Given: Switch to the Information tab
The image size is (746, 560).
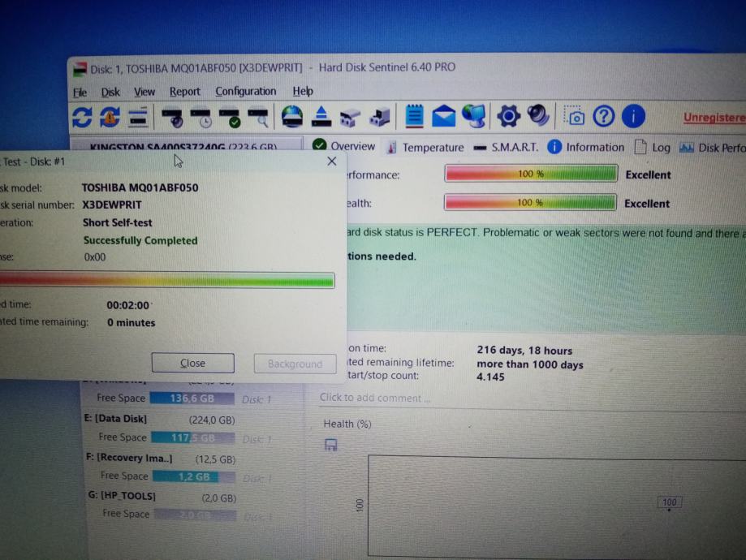Looking at the screenshot, I should coord(585,147).
